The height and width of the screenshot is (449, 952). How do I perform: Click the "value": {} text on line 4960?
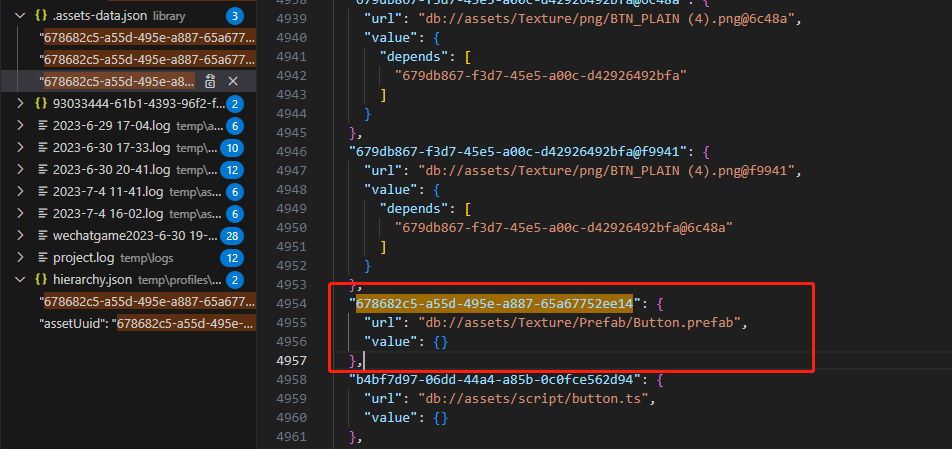406,418
